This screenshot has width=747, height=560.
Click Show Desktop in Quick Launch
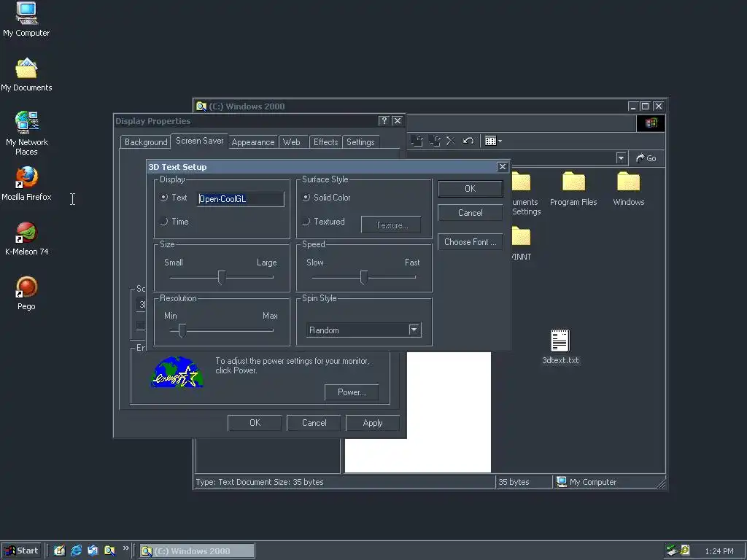59,551
